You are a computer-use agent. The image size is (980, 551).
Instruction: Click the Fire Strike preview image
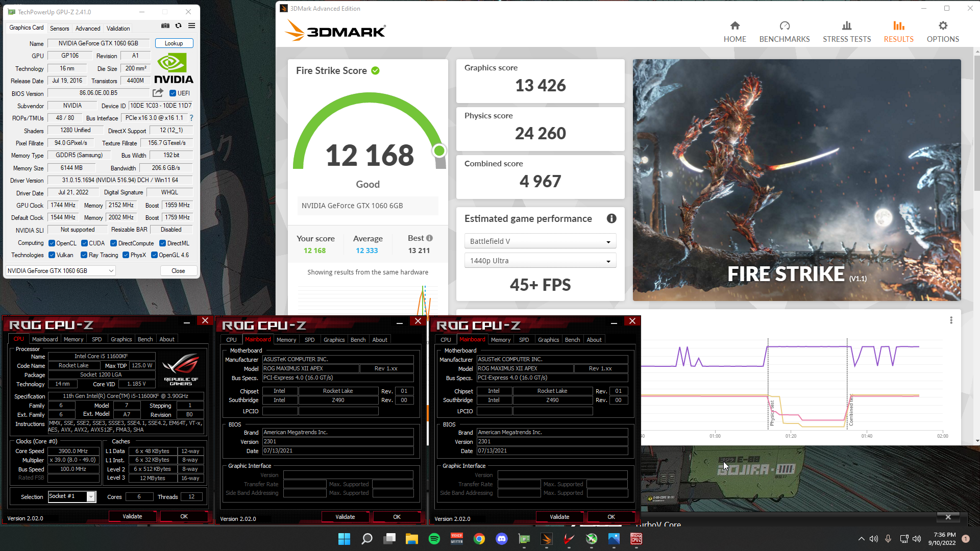[797, 180]
